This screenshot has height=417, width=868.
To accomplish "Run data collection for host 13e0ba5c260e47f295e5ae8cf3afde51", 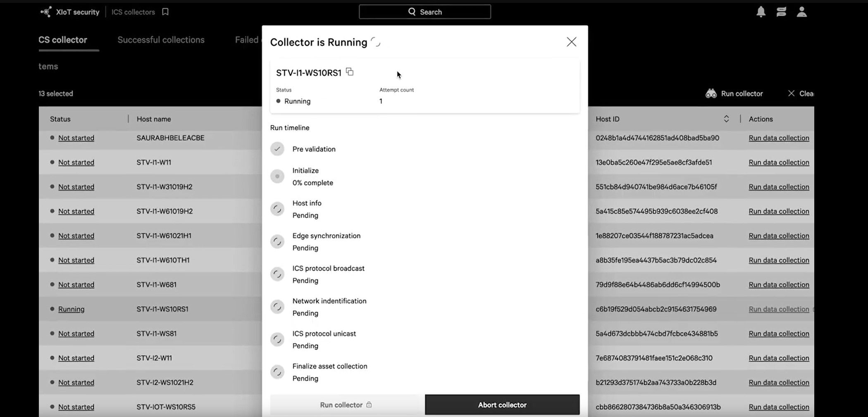I will (779, 162).
